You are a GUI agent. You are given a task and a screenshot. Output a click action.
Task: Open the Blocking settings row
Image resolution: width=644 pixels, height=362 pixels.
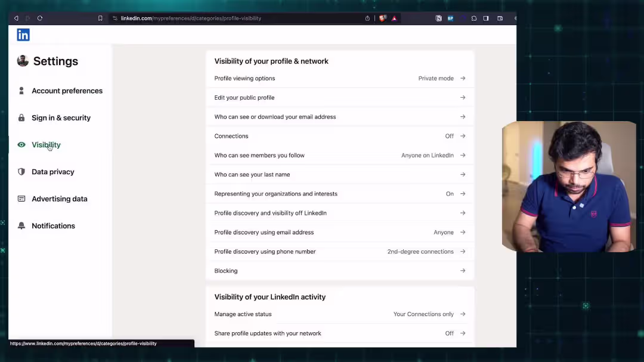click(x=340, y=271)
